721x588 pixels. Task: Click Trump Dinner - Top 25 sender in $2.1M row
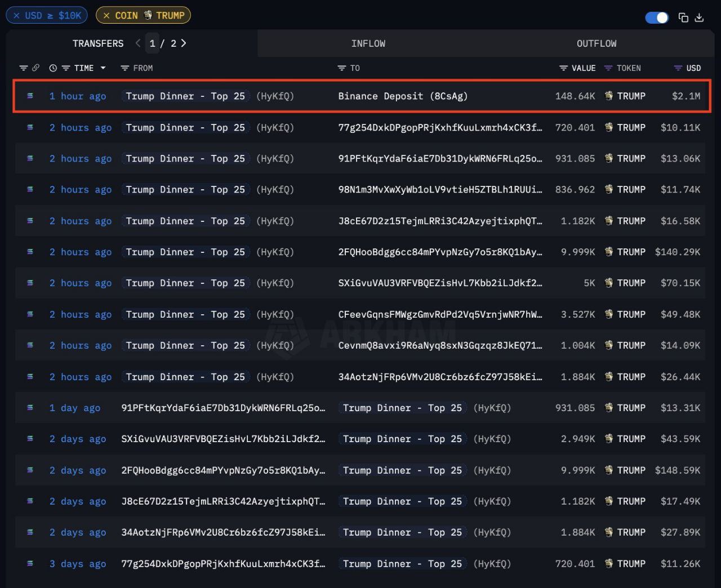185,96
